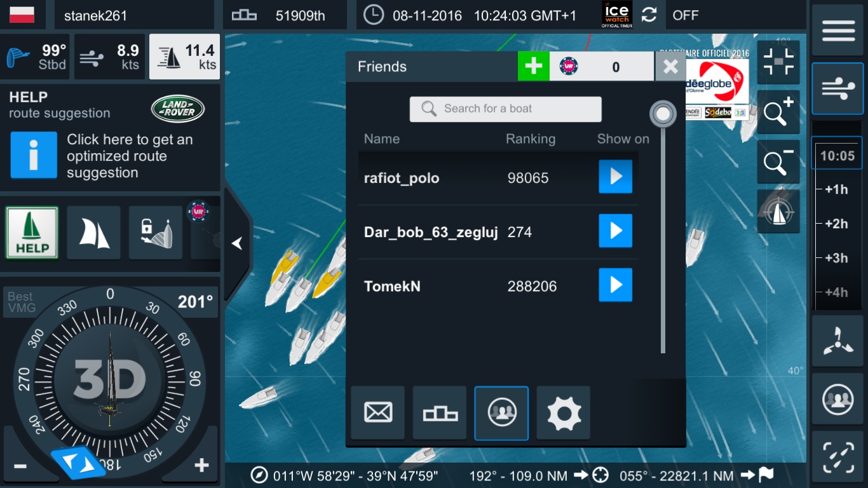
Task: Click the Search for a boat field
Action: point(505,109)
